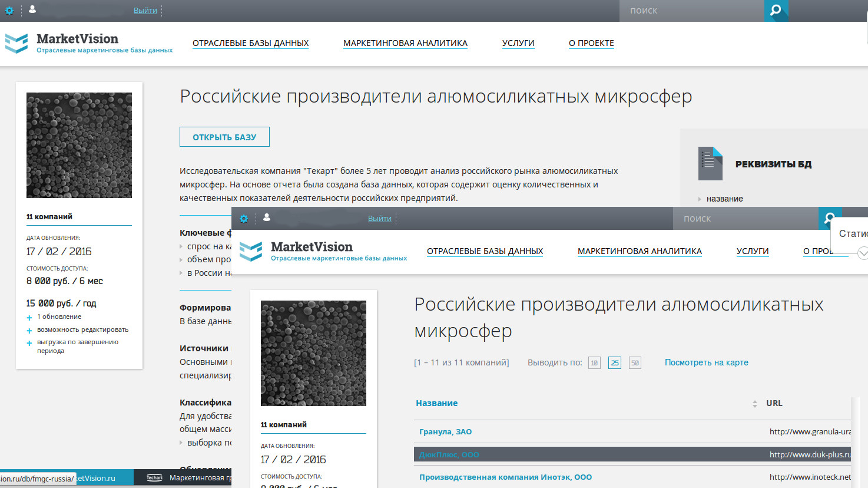Click the http://www.granula-ura URL cell
Viewport: 868px width, 488px height.
pyautogui.click(x=810, y=431)
